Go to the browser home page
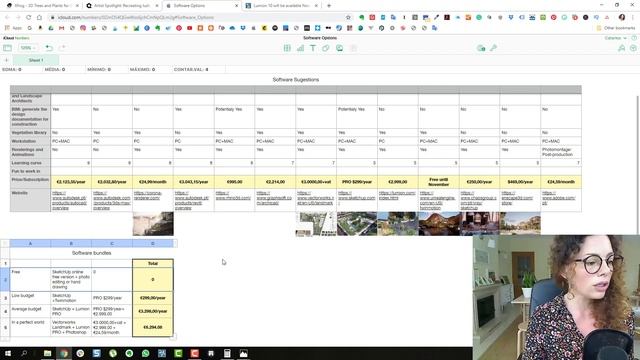Image resolution: width=640 pixels, height=360 pixels. (39, 17)
